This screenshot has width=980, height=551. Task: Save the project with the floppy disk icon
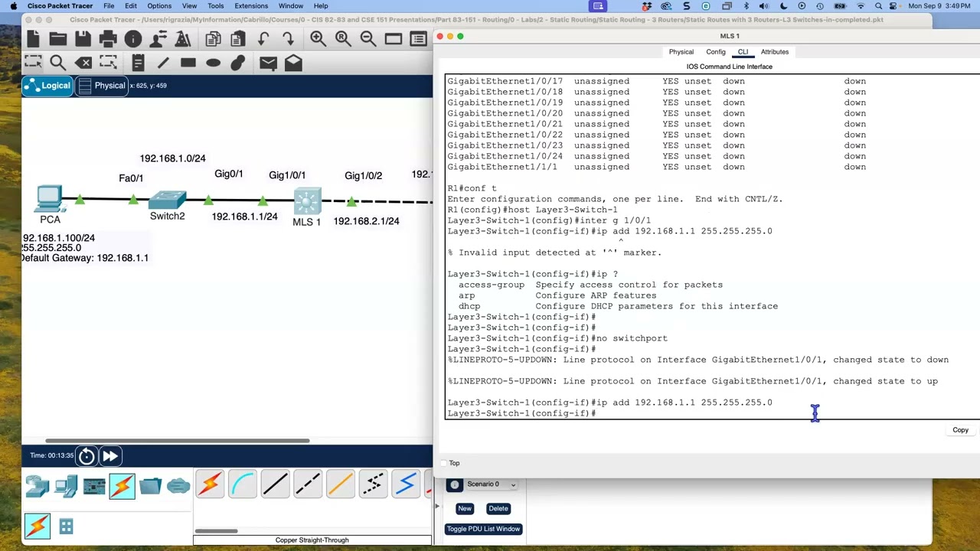click(x=83, y=38)
